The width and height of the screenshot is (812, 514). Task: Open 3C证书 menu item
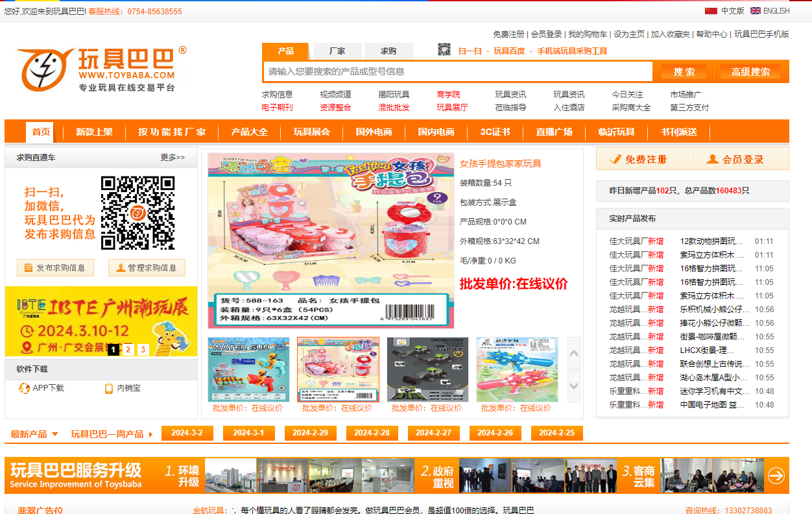pyautogui.click(x=496, y=132)
